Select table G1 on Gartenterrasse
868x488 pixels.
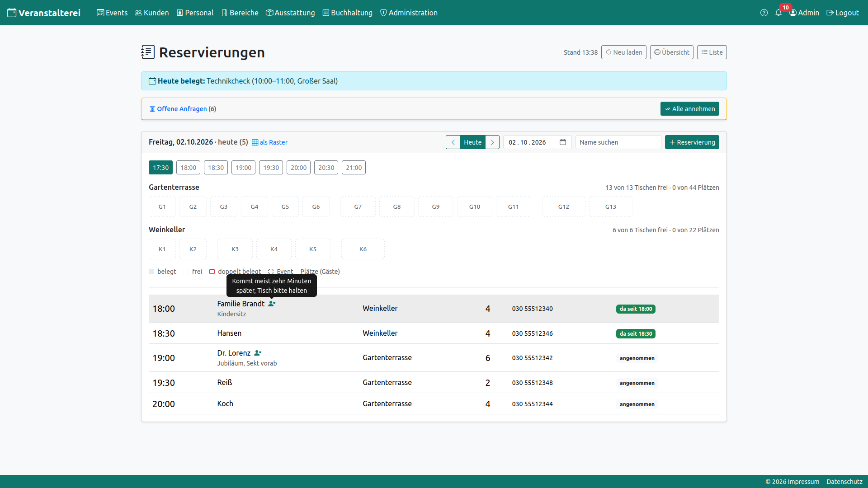pyautogui.click(x=162, y=206)
